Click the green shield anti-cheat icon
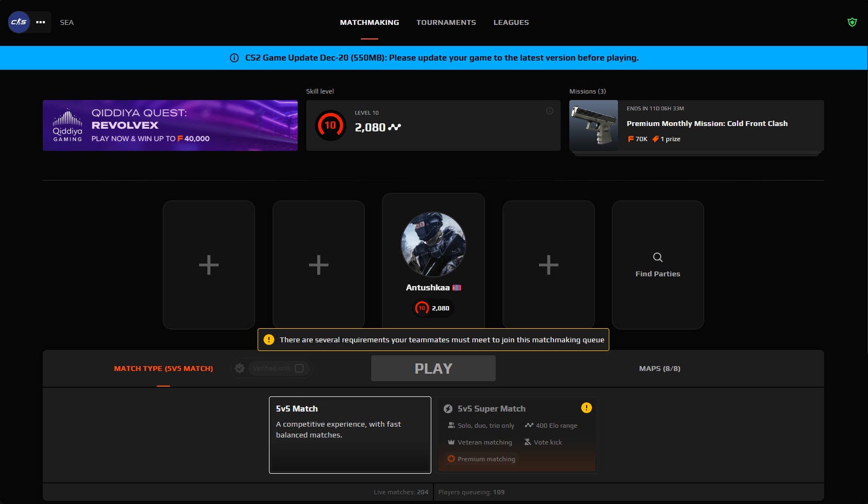This screenshot has height=504, width=868. click(852, 22)
